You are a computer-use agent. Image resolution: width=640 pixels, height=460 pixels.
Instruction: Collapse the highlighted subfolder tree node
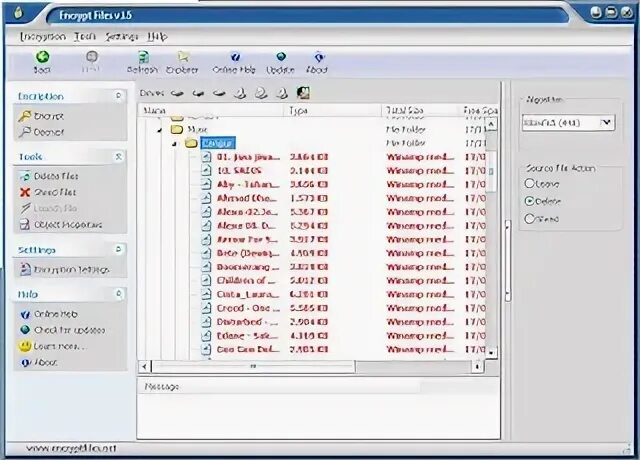tap(174, 144)
